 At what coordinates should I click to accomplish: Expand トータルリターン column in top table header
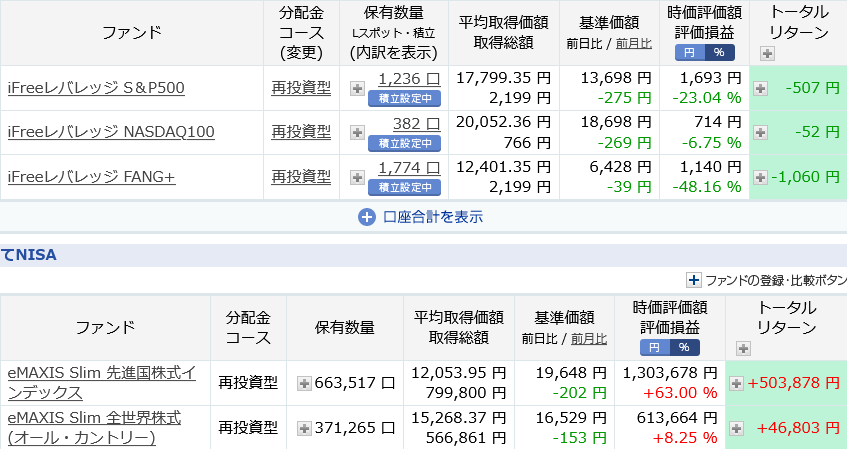[767, 53]
